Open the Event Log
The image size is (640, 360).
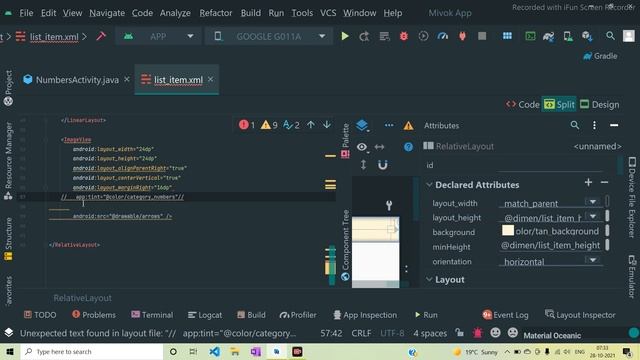pos(505,315)
